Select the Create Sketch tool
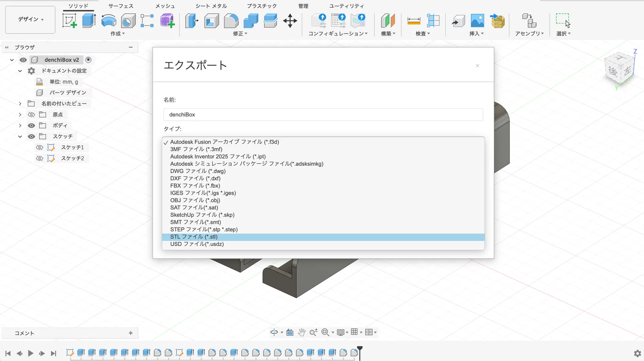The height and width of the screenshot is (361, 644). click(x=69, y=21)
